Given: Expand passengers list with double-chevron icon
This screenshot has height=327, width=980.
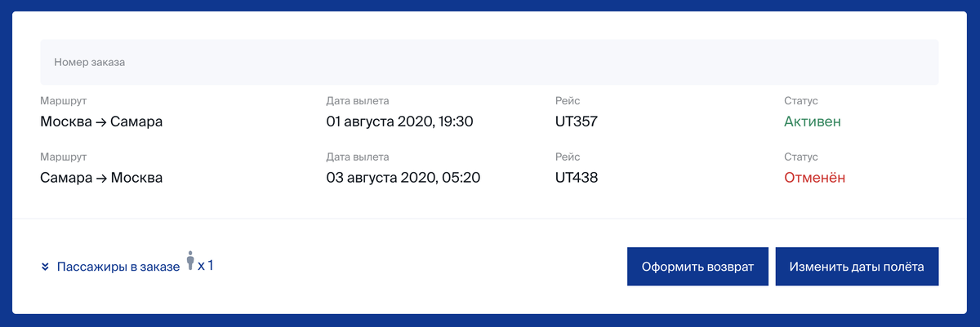Looking at the screenshot, I should coord(46,267).
